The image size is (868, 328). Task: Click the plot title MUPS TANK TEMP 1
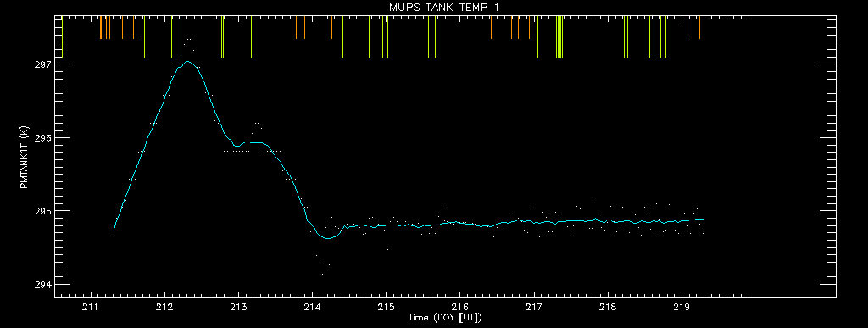[x=445, y=7]
